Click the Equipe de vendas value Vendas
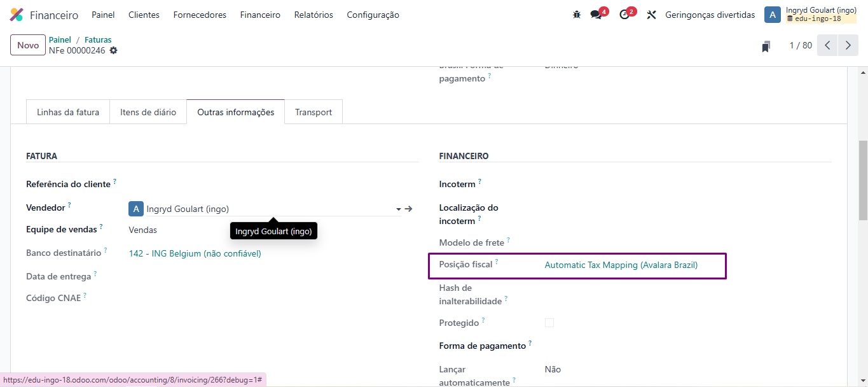This screenshot has width=868, height=387. (x=142, y=230)
